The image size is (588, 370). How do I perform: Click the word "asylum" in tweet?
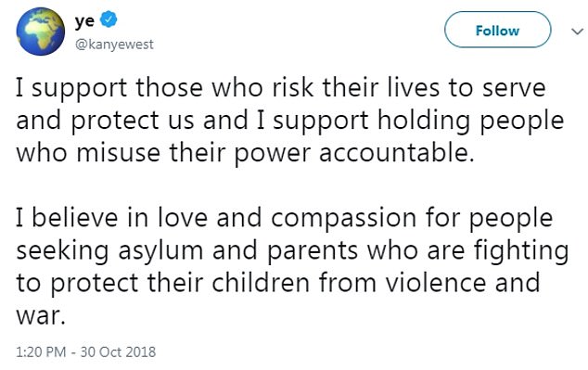(x=160, y=251)
